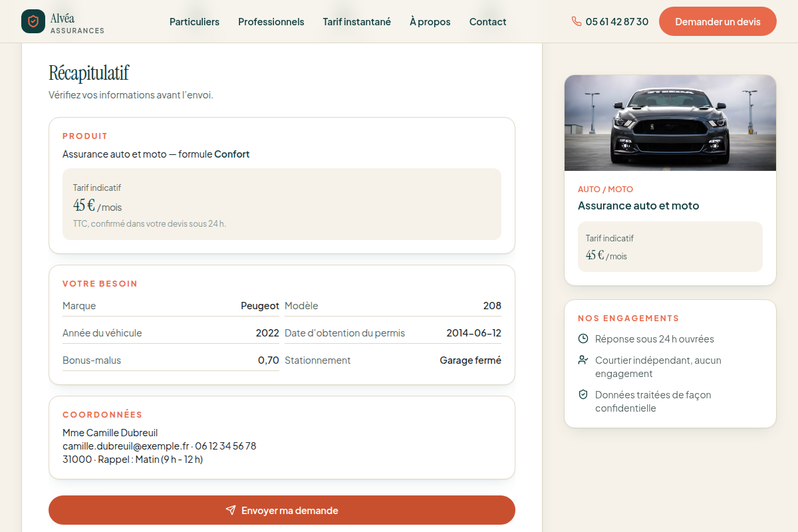Click the Garage fermé parking value

tap(471, 360)
